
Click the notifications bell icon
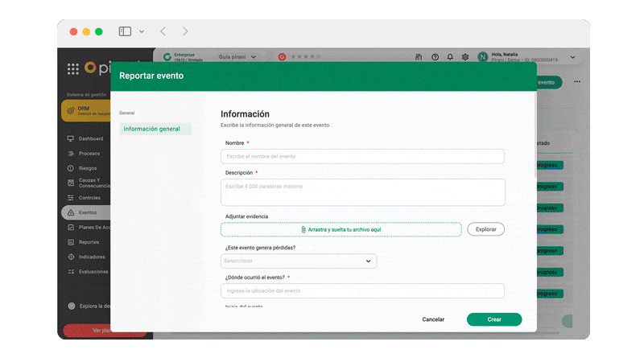(x=450, y=57)
